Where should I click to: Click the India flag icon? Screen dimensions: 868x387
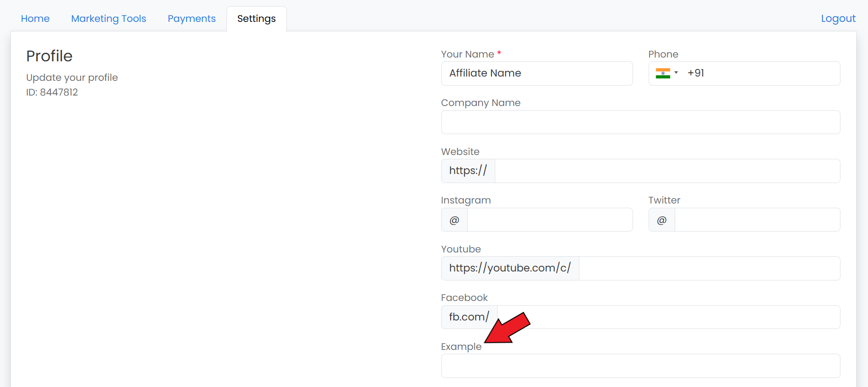(x=662, y=73)
